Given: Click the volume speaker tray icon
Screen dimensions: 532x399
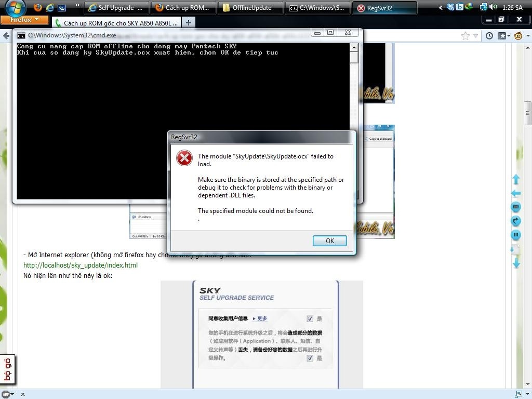Looking at the screenshot, I should coord(493,7).
